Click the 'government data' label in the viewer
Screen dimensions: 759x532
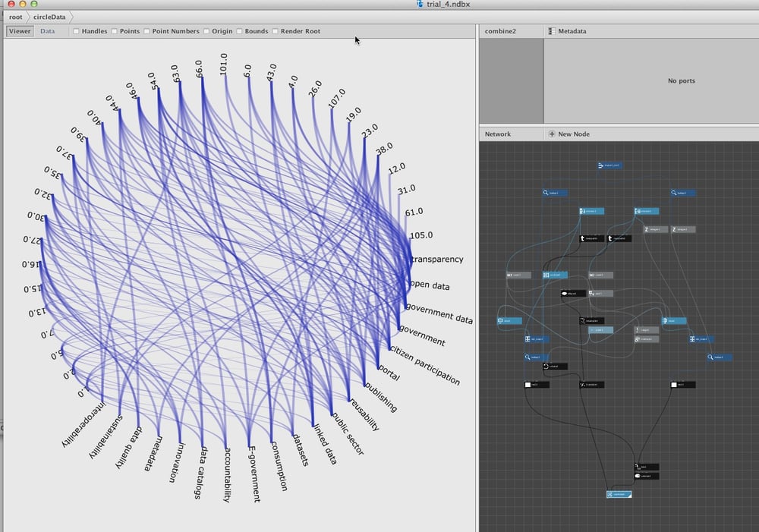point(439,313)
